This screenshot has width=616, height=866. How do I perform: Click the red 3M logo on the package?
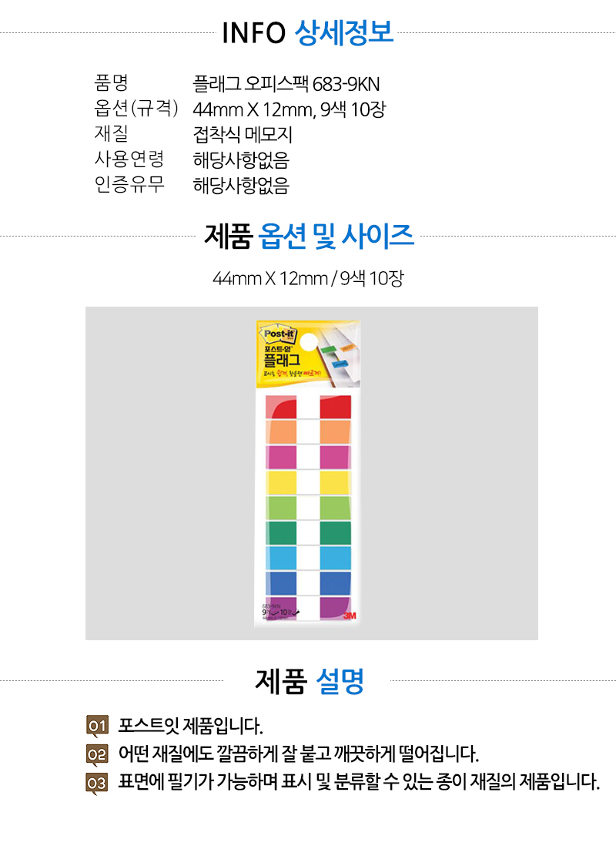pyautogui.click(x=348, y=616)
